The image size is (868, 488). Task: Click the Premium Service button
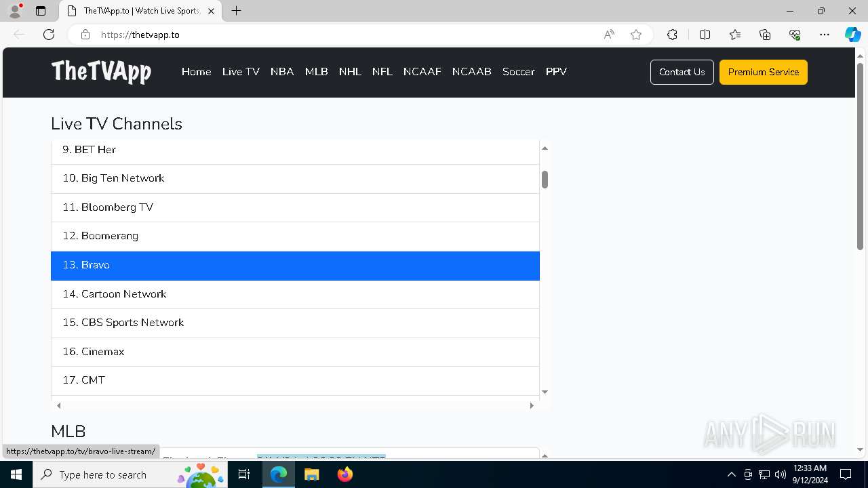click(764, 72)
